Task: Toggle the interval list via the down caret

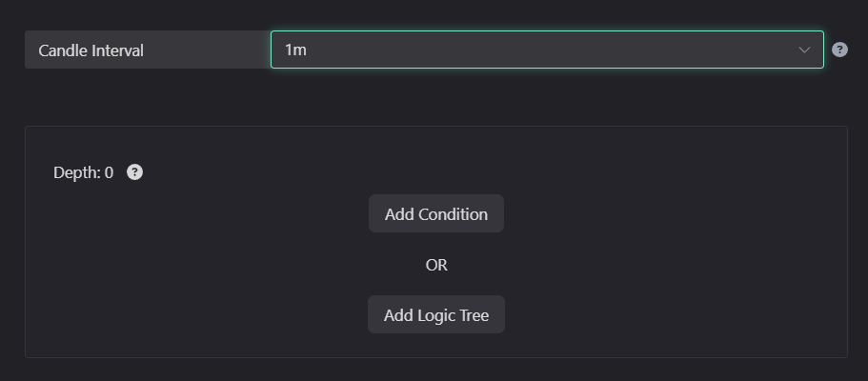Action: point(804,50)
